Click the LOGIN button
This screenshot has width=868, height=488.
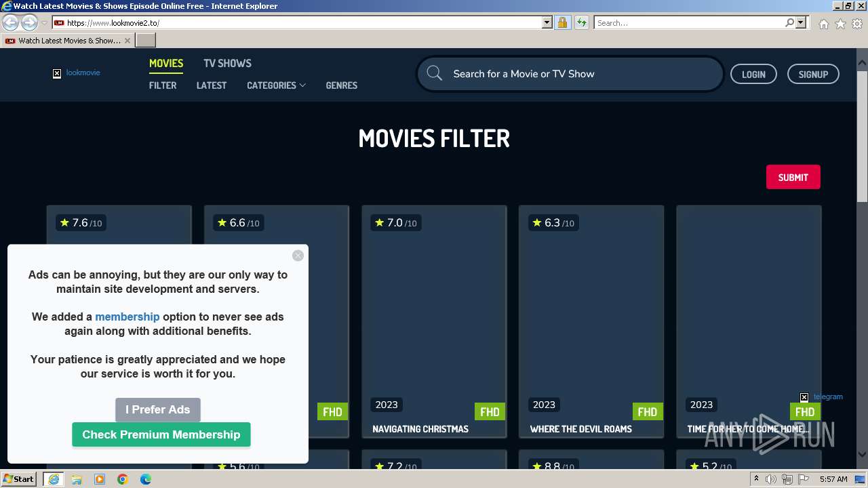(753, 75)
